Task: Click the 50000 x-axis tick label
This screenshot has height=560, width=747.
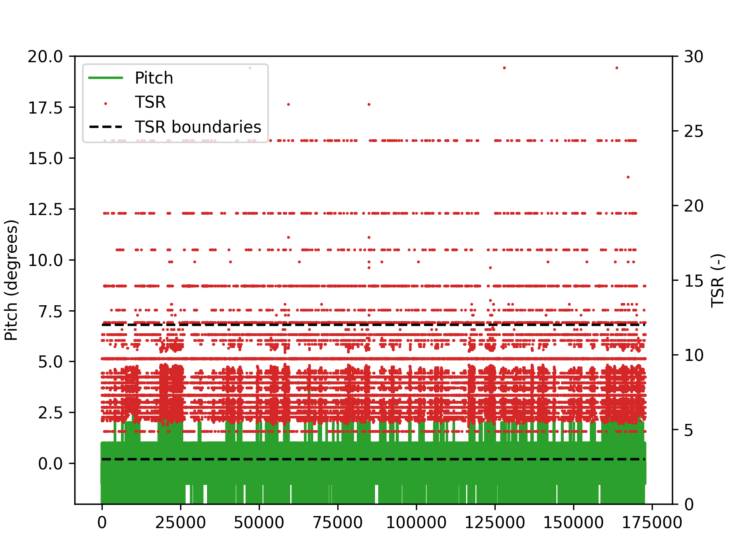Action: (259, 523)
